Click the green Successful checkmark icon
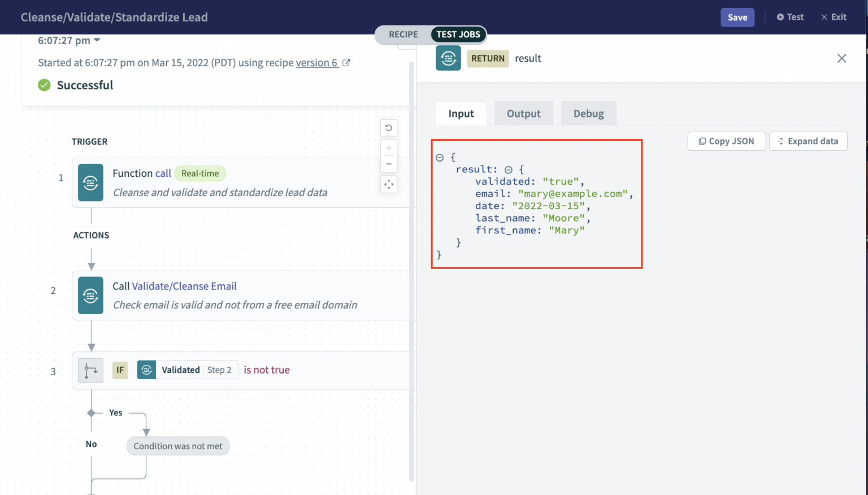The image size is (868, 495). tap(44, 85)
